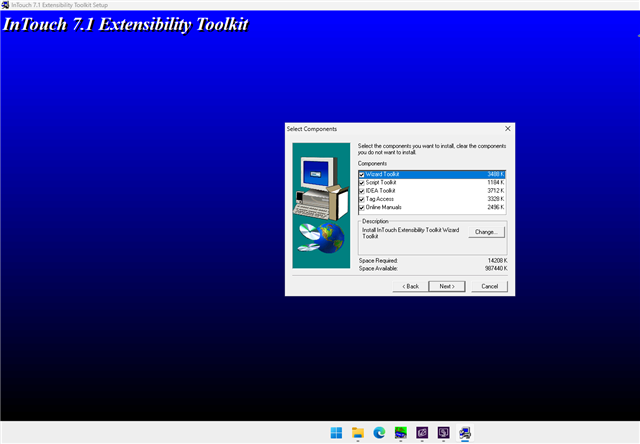Open File Explorer from the taskbar
640x444 pixels.
point(358,433)
